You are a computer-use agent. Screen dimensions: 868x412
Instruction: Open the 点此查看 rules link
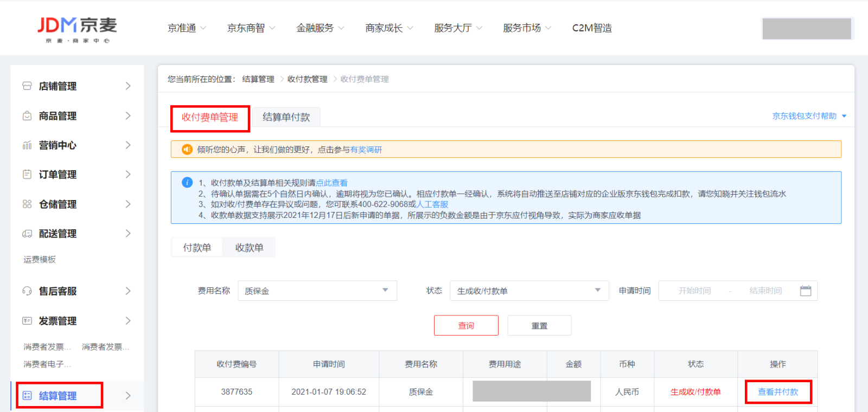[331, 183]
